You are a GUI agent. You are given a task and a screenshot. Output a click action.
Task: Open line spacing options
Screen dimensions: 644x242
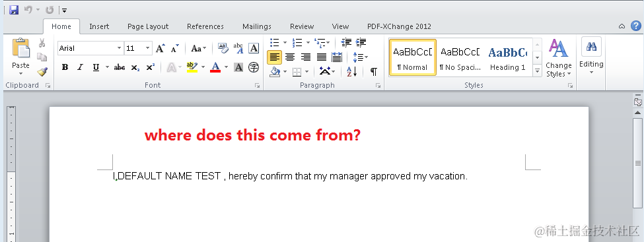point(360,57)
